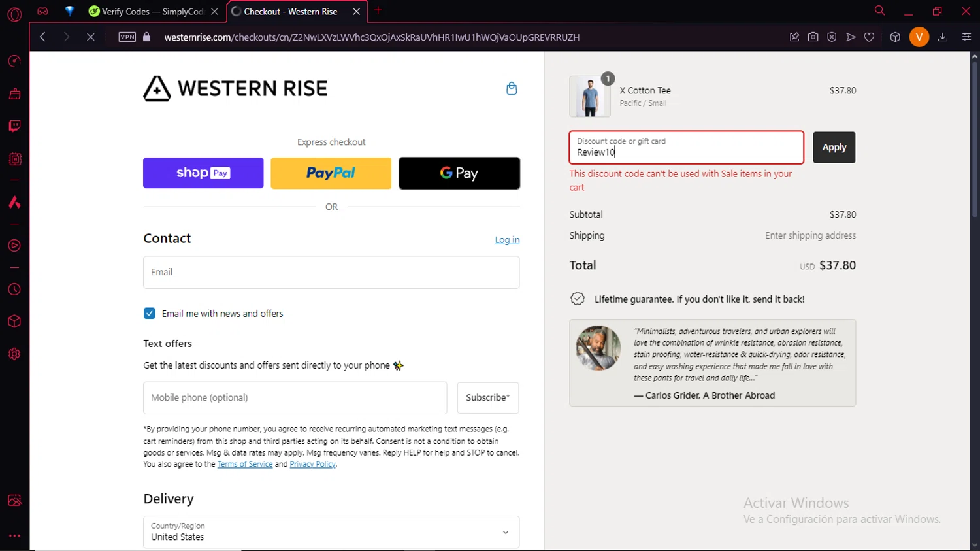Open the orange V profile avatar
The width and height of the screenshot is (980, 551).
click(919, 37)
